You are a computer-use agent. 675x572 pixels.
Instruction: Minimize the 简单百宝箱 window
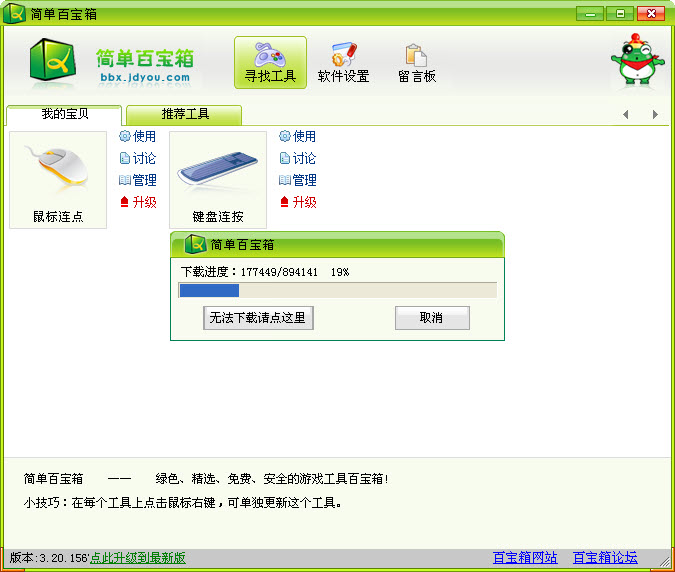coord(590,14)
